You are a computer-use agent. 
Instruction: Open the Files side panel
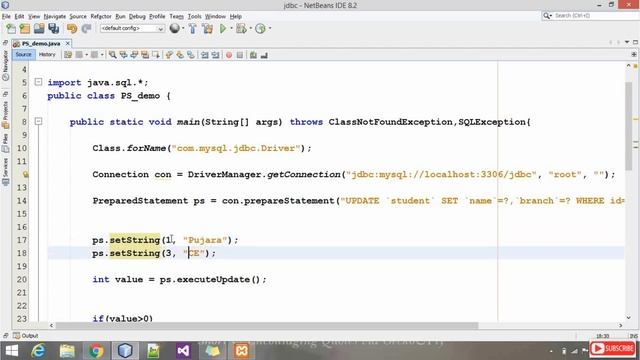(5, 143)
